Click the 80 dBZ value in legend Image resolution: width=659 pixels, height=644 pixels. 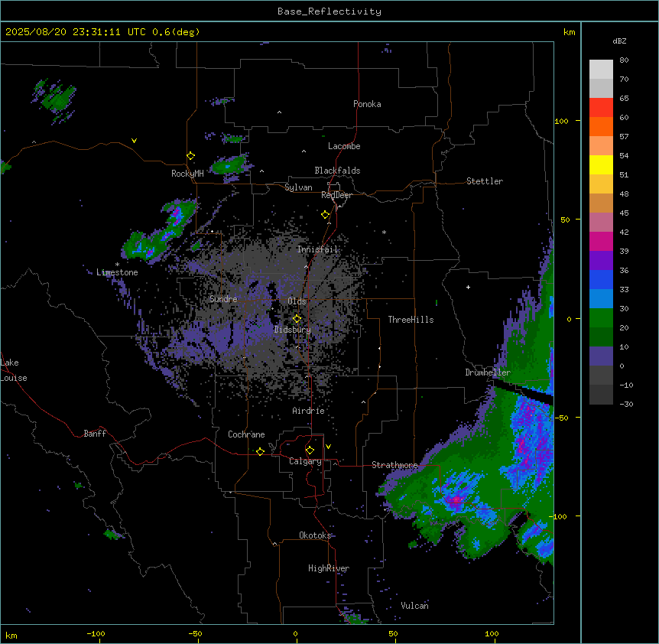(624, 60)
